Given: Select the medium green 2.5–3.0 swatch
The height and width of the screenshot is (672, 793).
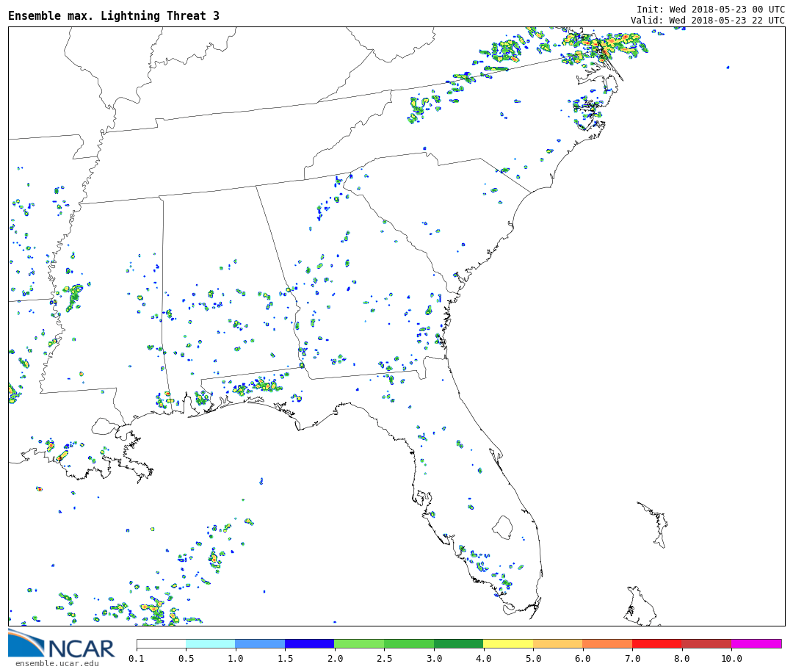Looking at the screenshot, I should click(408, 643).
